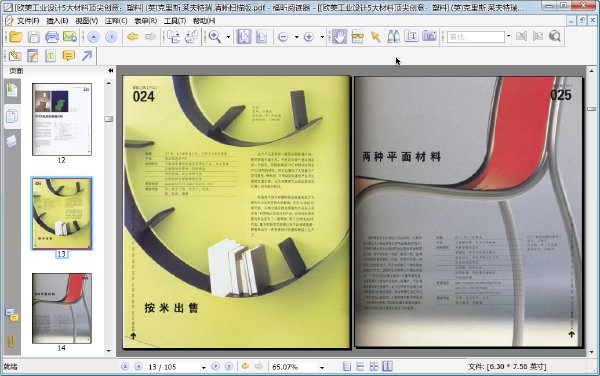Select the text box T tool

tap(51, 56)
